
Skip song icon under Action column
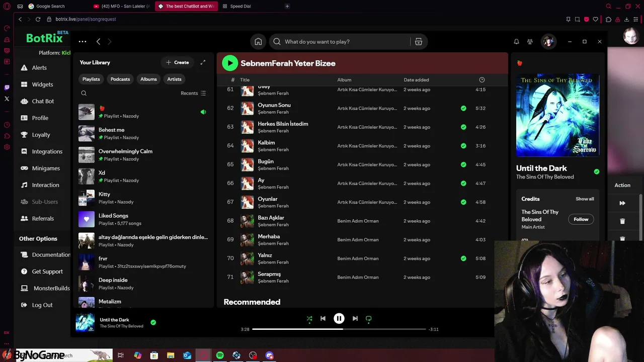point(622,203)
